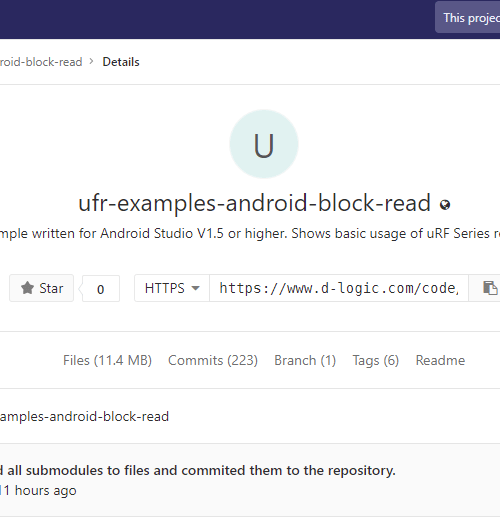Screen dimensions: 500x519
Task: View Commits (223)
Action: tap(213, 360)
